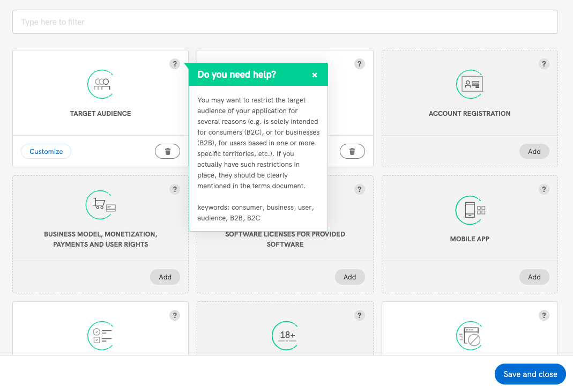Click the Business Model shopping cart icon
The height and width of the screenshot is (392, 573).
[100, 205]
